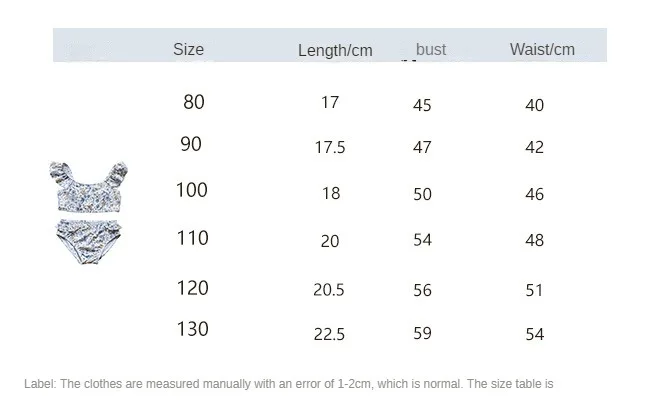Select size 100 row label
The height and width of the screenshot is (400, 660).
[x=192, y=190]
